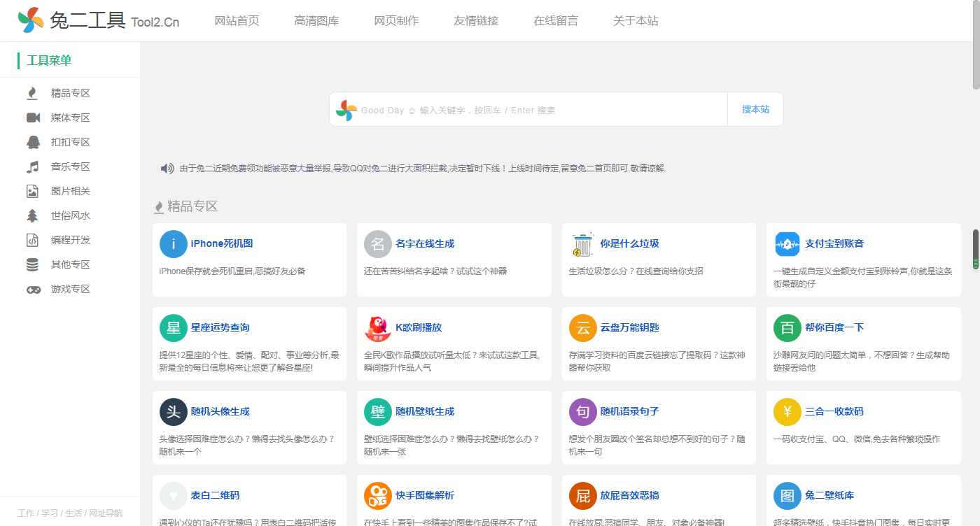Click the blue sound icon of 支付宝到账音
Viewport: 980px width, 526px height.
tap(787, 244)
